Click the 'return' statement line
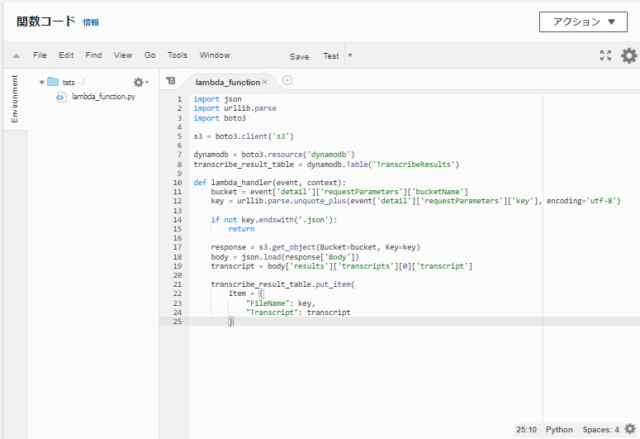Screen dimensions: 640x439 point(242,229)
